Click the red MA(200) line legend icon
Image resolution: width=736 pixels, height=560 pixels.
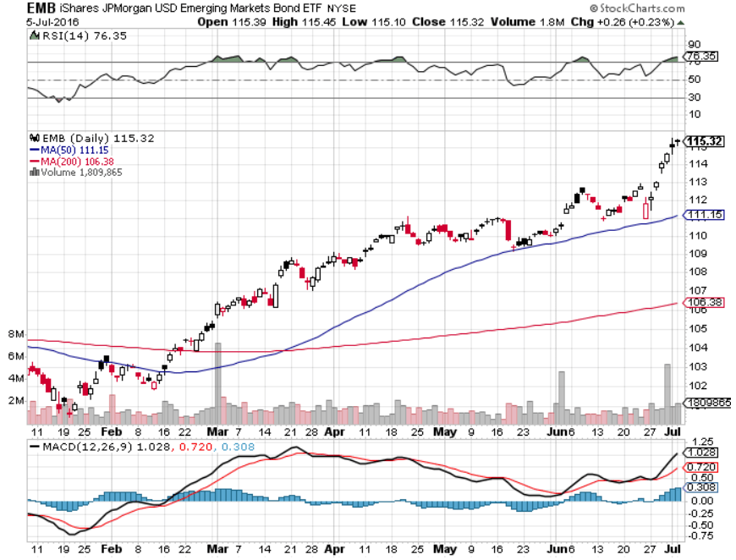[x=35, y=161]
